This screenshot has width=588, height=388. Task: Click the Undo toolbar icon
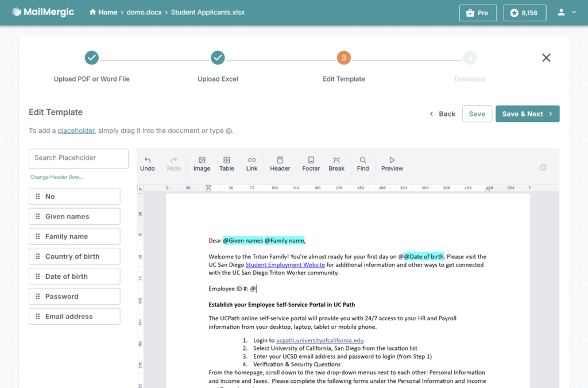[x=148, y=164]
